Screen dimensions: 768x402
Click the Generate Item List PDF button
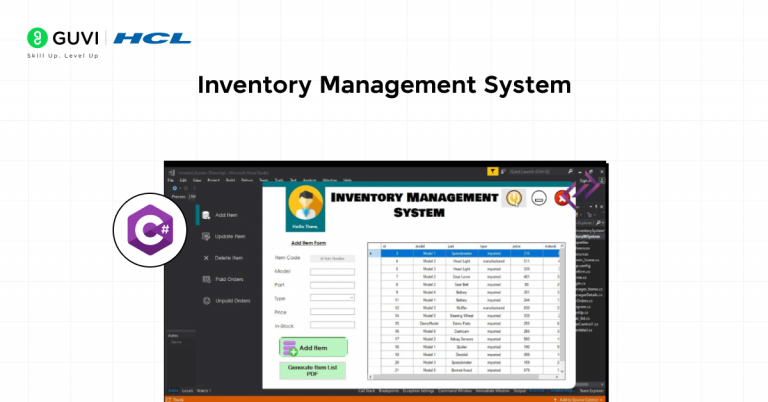click(x=314, y=370)
